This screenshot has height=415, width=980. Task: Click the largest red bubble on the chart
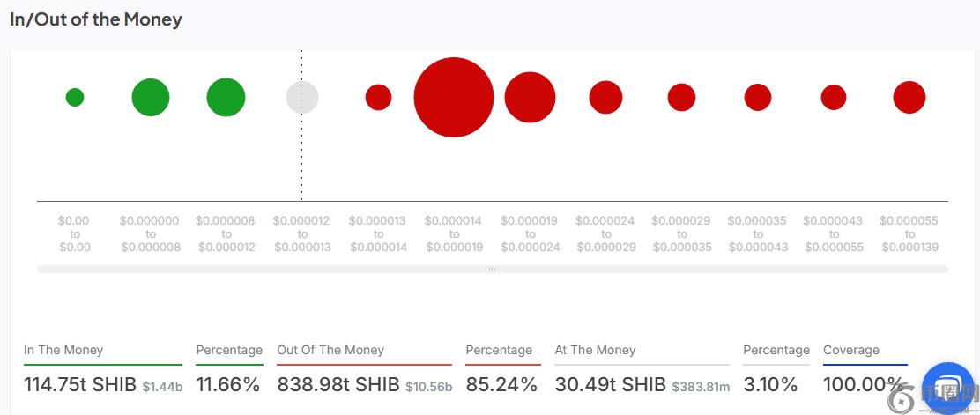454,97
